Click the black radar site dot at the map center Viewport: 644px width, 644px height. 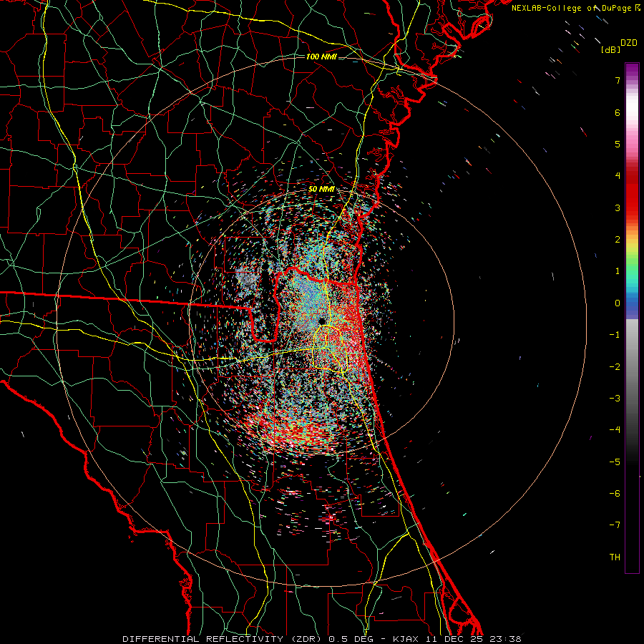click(x=321, y=321)
